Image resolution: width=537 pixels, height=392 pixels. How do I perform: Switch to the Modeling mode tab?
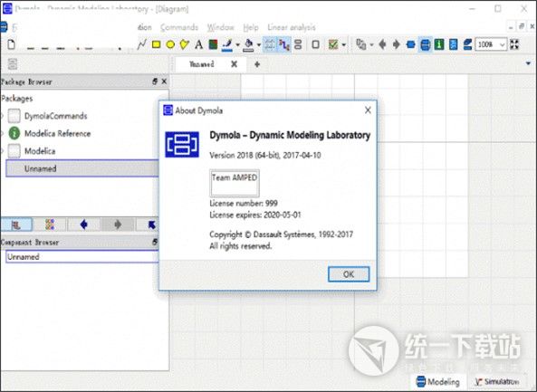(x=438, y=382)
